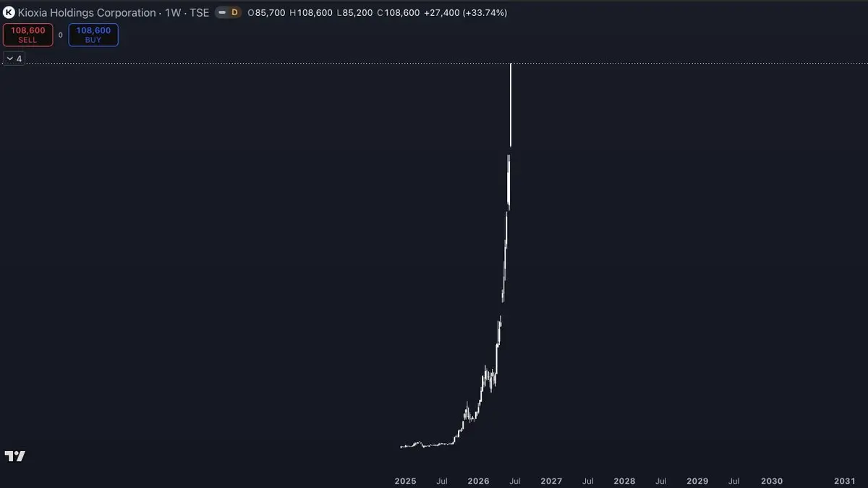The height and width of the screenshot is (488, 868).
Task: Click the SELL 108,600 button
Action: tap(27, 35)
